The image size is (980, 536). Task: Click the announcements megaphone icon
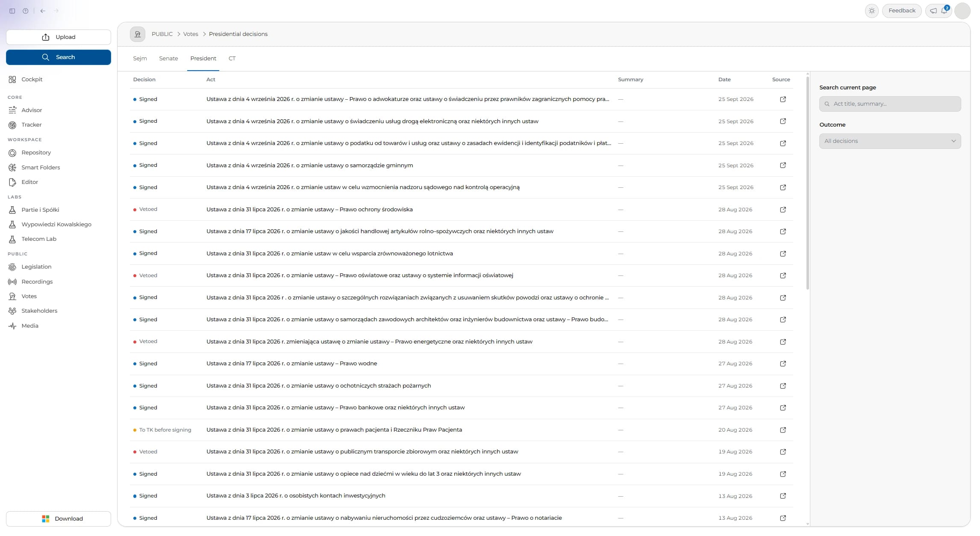pyautogui.click(x=933, y=11)
